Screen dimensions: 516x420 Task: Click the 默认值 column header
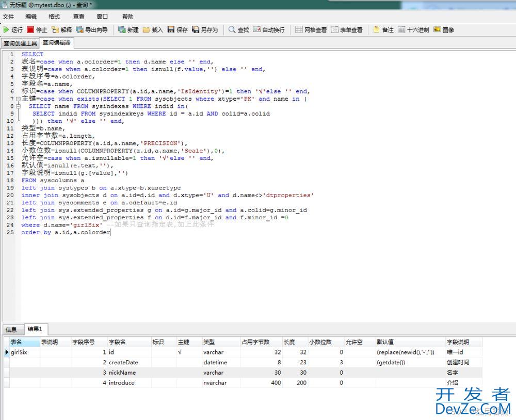[x=410, y=342]
